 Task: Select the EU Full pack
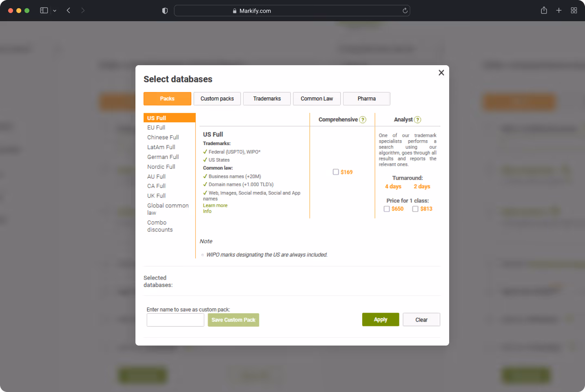pos(156,128)
